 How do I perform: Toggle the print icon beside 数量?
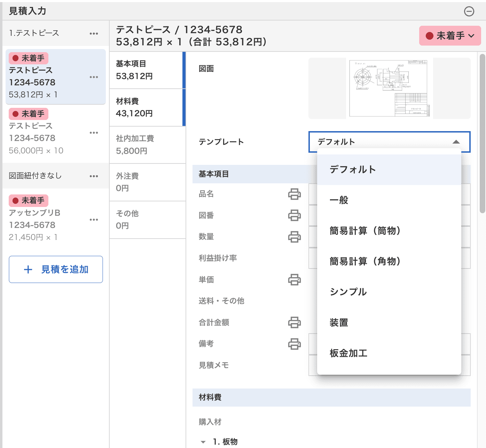coord(295,237)
